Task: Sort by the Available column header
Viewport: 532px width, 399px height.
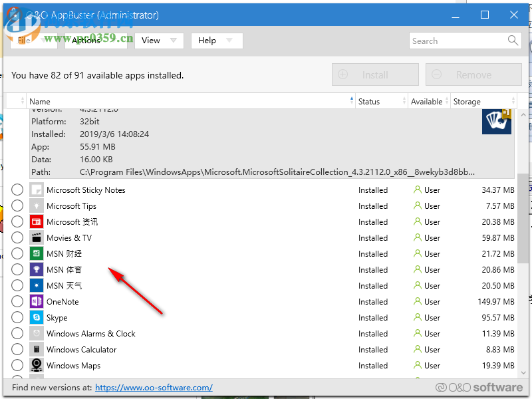Action: pos(429,102)
